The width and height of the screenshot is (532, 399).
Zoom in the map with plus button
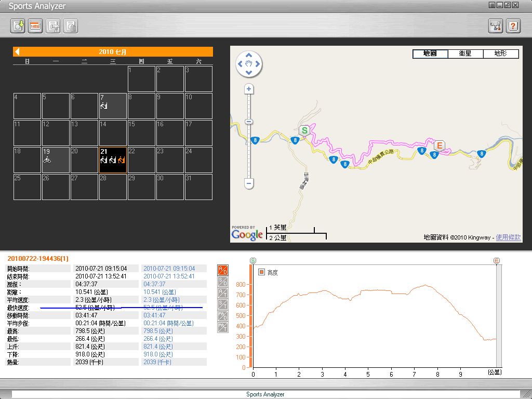coord(249,89)
